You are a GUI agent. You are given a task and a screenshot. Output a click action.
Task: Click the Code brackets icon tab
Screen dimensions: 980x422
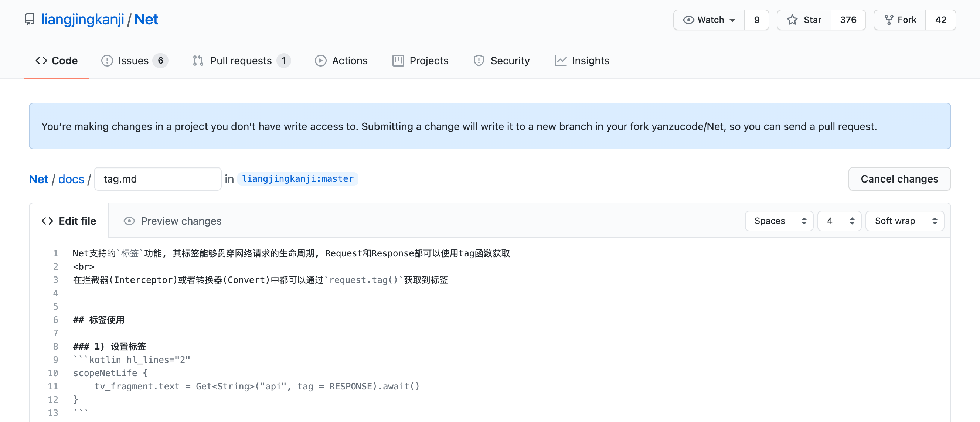pyautogui.click(x=41, y=61)
